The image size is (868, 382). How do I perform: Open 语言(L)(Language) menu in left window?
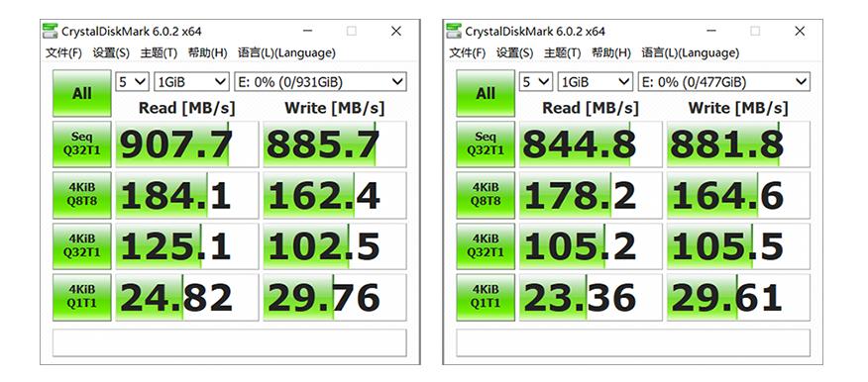tap(286, 53)
